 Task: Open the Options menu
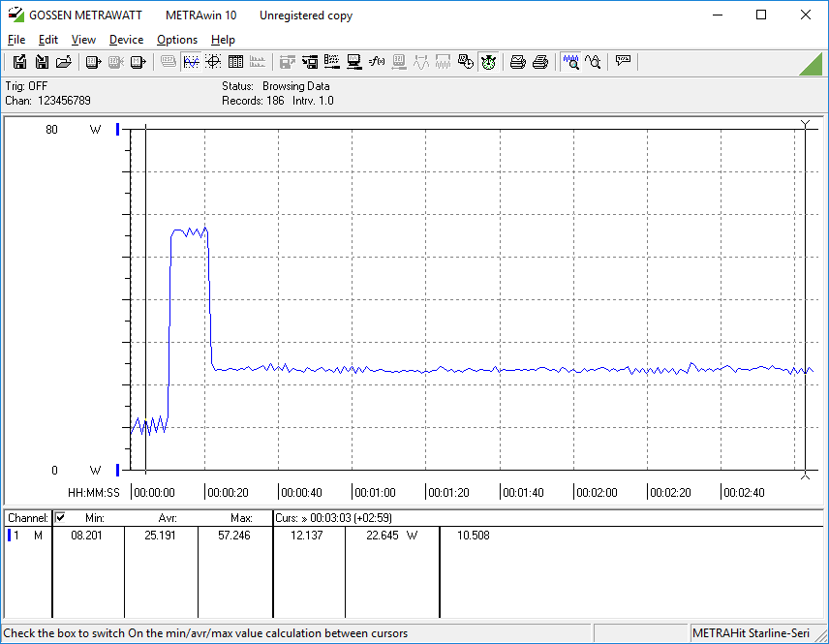coord(177,40)
